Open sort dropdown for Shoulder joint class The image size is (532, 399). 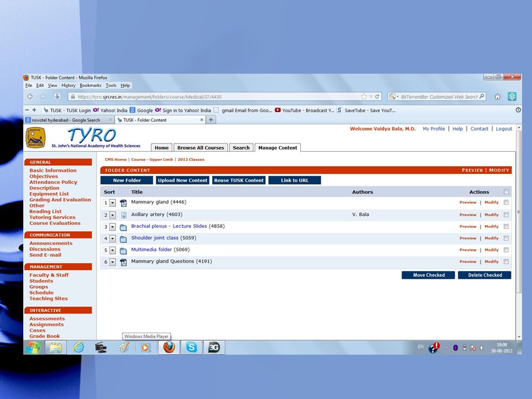(112, 238)
